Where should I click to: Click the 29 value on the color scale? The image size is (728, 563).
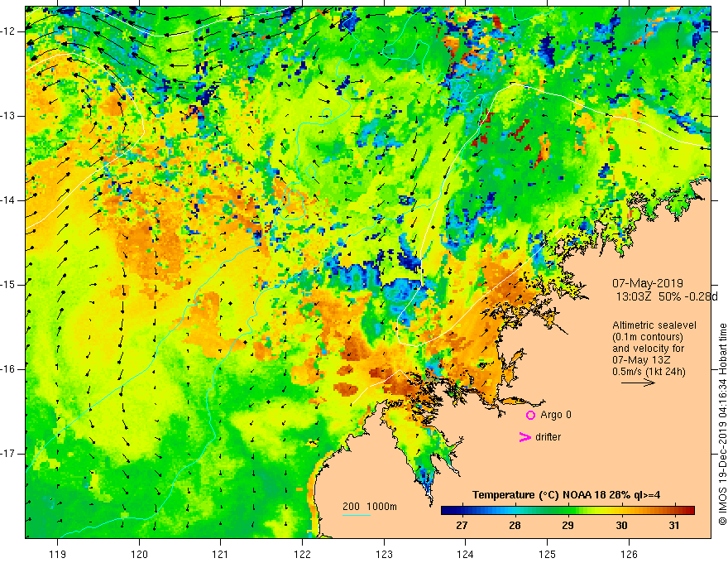[x=568, y=526]
